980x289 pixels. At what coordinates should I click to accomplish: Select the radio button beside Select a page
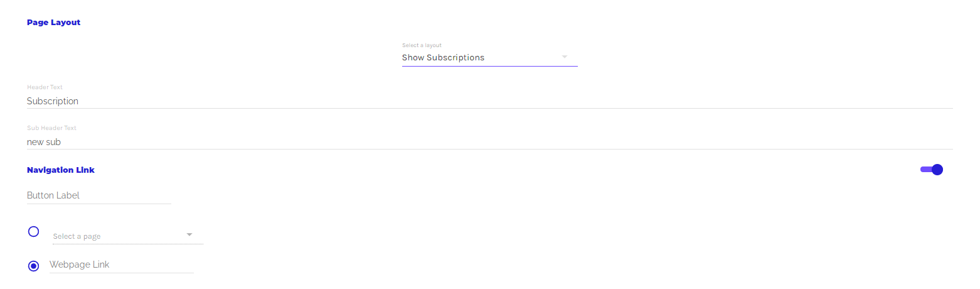click(x=34, y=232)
